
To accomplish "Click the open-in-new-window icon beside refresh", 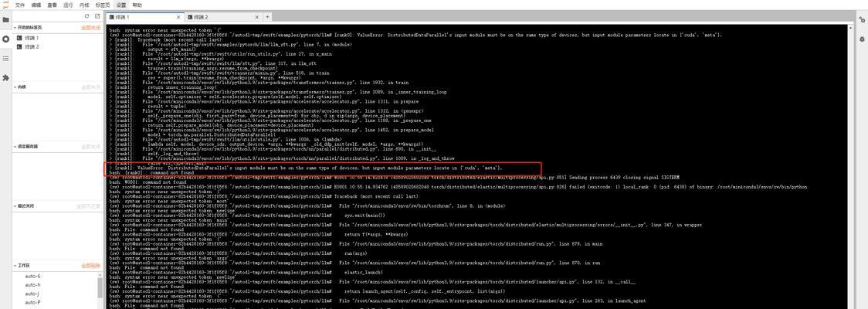I will click(97, 16).
